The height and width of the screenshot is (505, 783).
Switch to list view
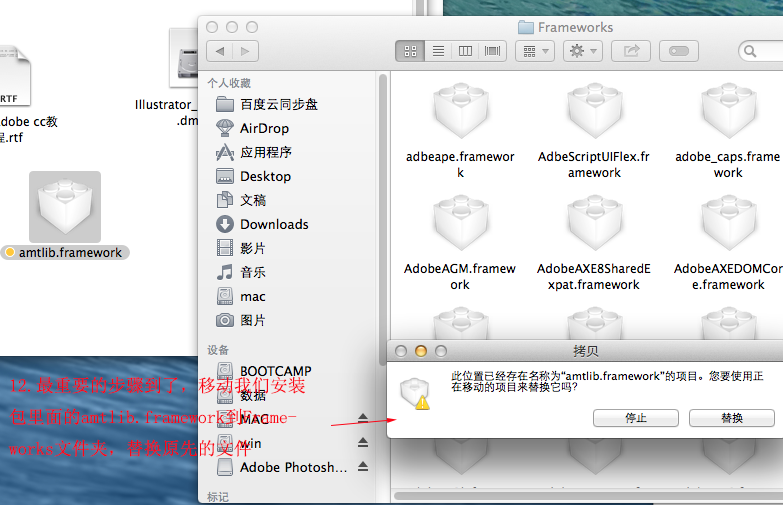pos(438,51)
